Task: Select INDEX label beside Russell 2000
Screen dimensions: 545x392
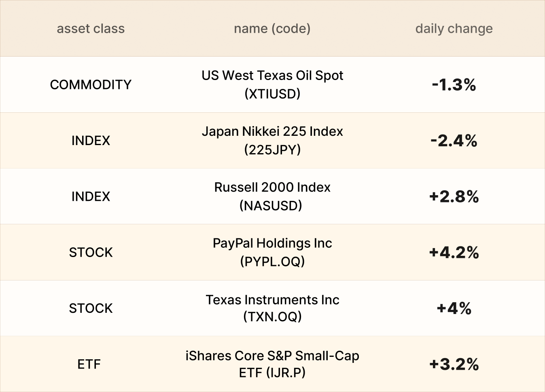Action: (91, 196)
